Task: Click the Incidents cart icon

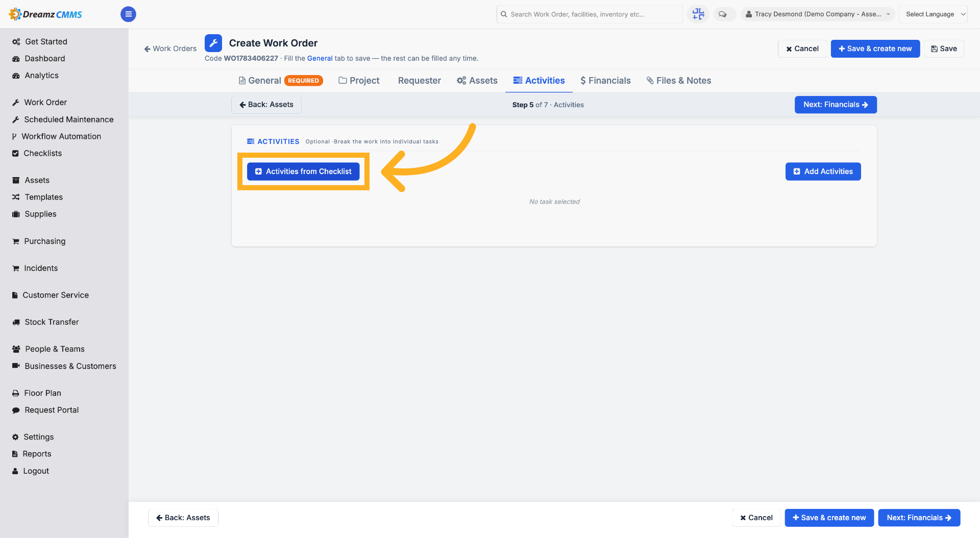Action: tap(16, 268)
